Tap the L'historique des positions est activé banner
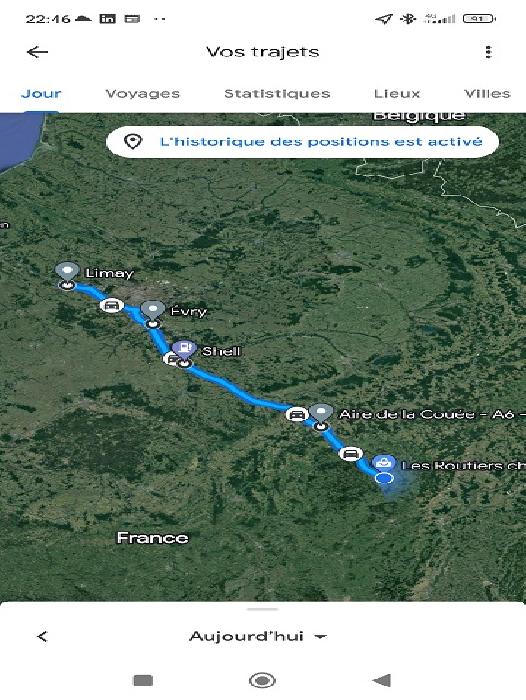This screenshot has height=700, width=526. pyautogui.click(x=302, y=142)
